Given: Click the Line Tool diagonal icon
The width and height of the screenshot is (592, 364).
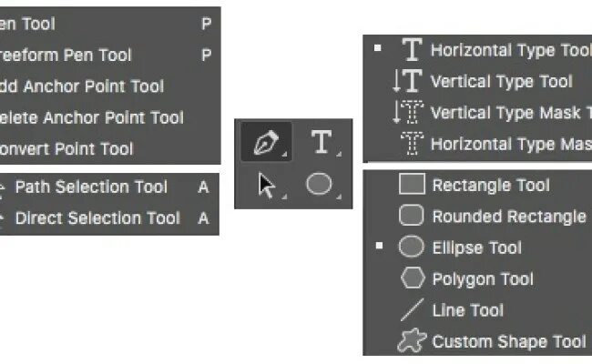Looking at the screenshot, I should 412,309.
